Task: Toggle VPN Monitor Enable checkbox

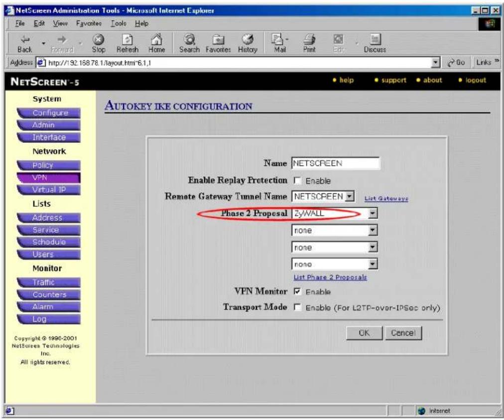Action: pyautogui.click(x=297, y=291)
